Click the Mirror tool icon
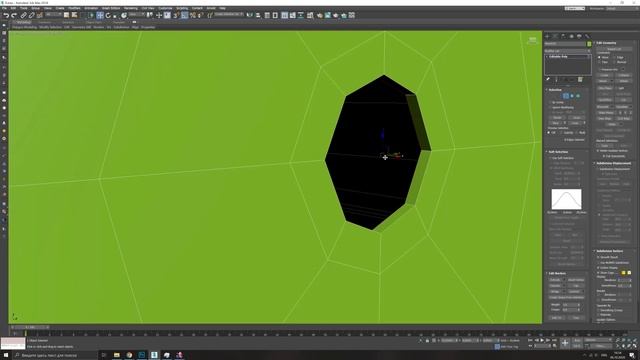This screenshot has width=640, height=360. pos(250,16)
